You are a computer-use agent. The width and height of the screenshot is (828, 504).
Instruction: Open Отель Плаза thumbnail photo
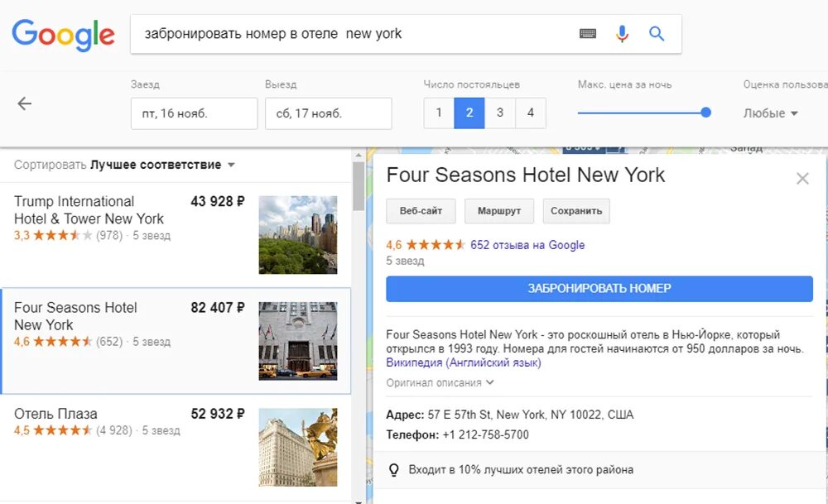(298, 447)
